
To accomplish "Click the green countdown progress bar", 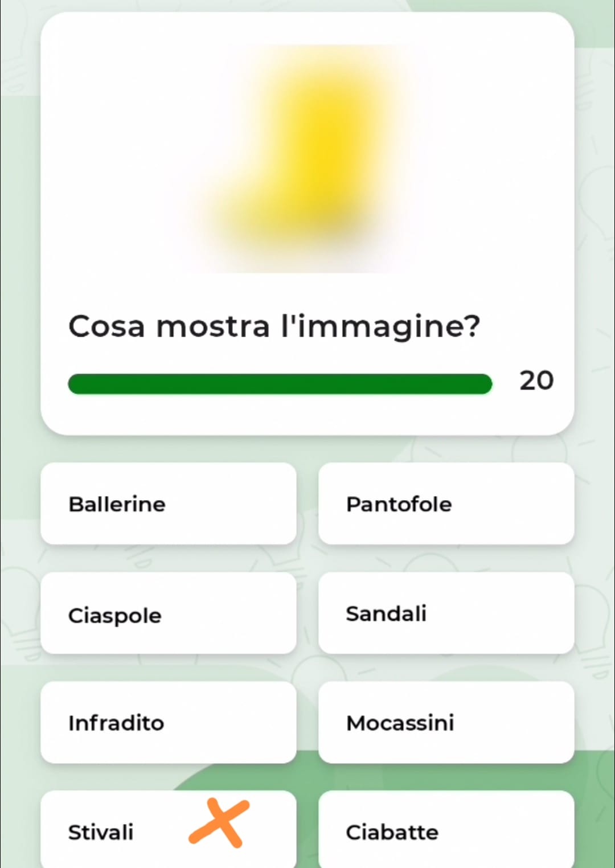I will (280, 384).
